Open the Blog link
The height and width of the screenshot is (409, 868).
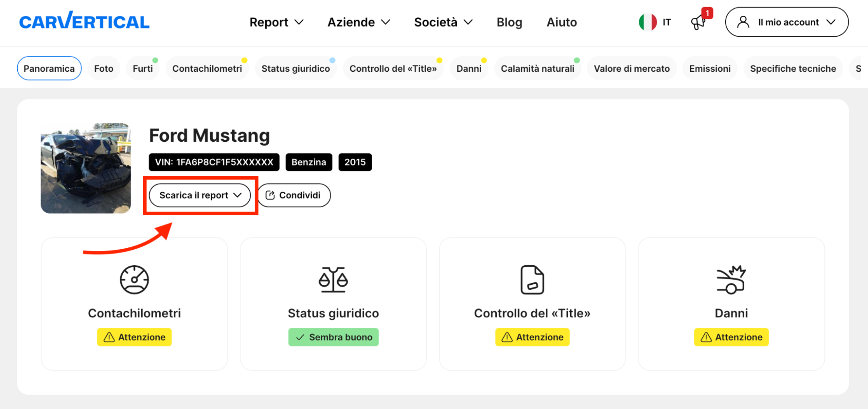(509, 22)
